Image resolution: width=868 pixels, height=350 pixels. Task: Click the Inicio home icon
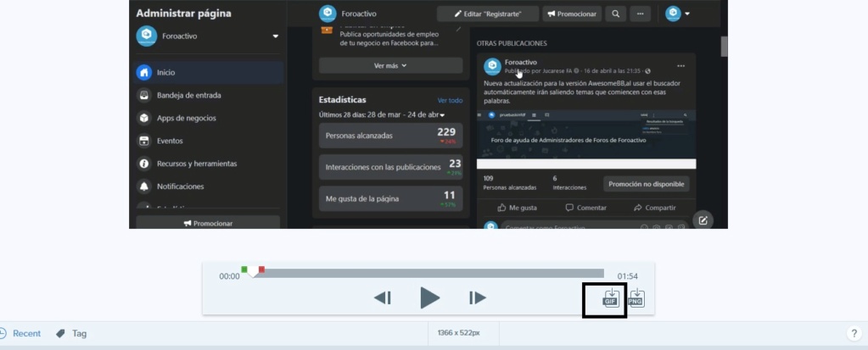pyautogui.click(x=144, y=72)
